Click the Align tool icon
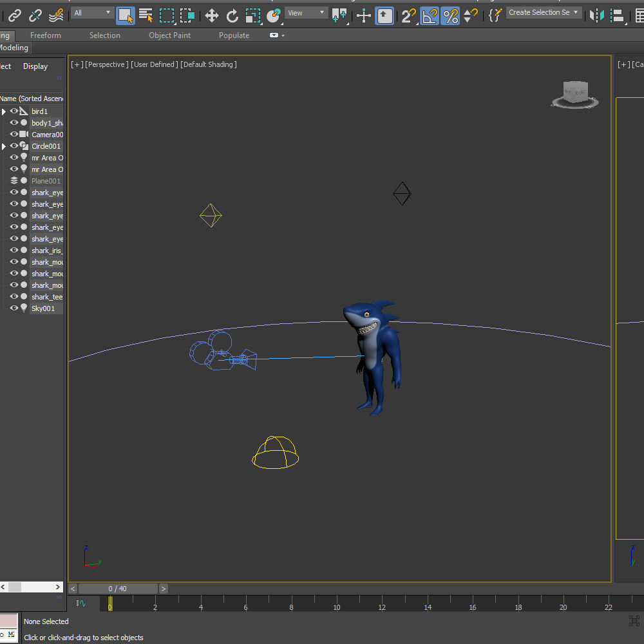This screenshot has height=644, width=644. [x=618, y=15]
